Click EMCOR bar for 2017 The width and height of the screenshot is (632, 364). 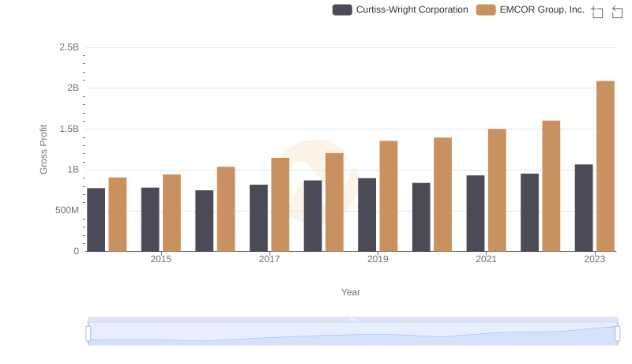coord(280,205)
